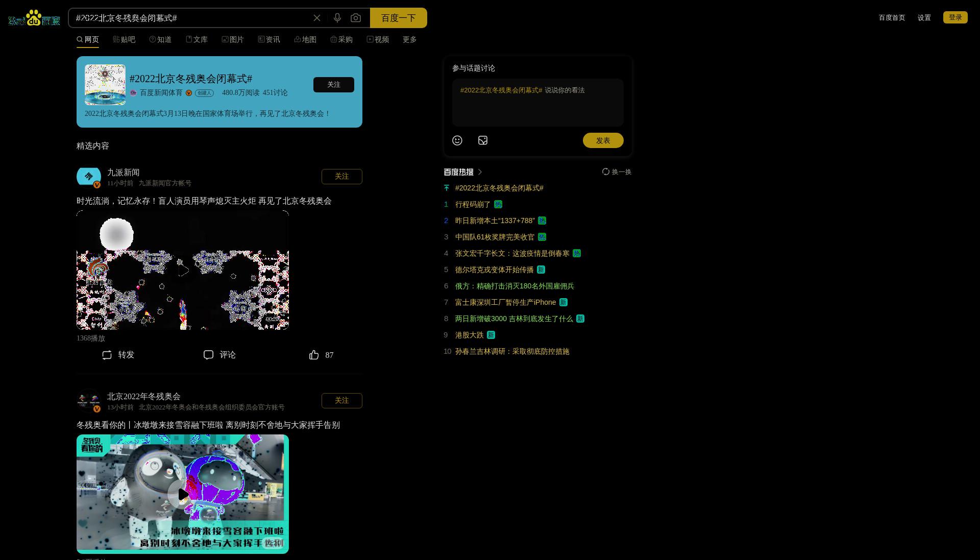Open the emoji picker icon
This screenshot has width=980, height=560.
(457, 140)
